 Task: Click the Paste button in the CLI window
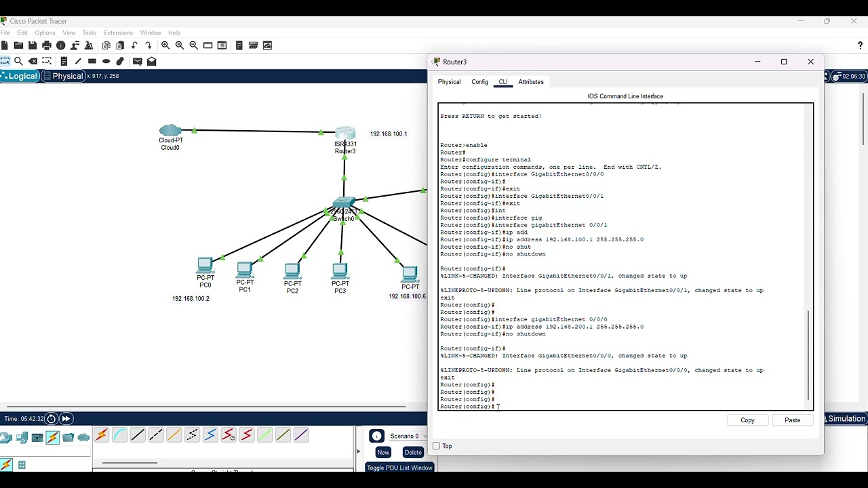pos(792,420)
